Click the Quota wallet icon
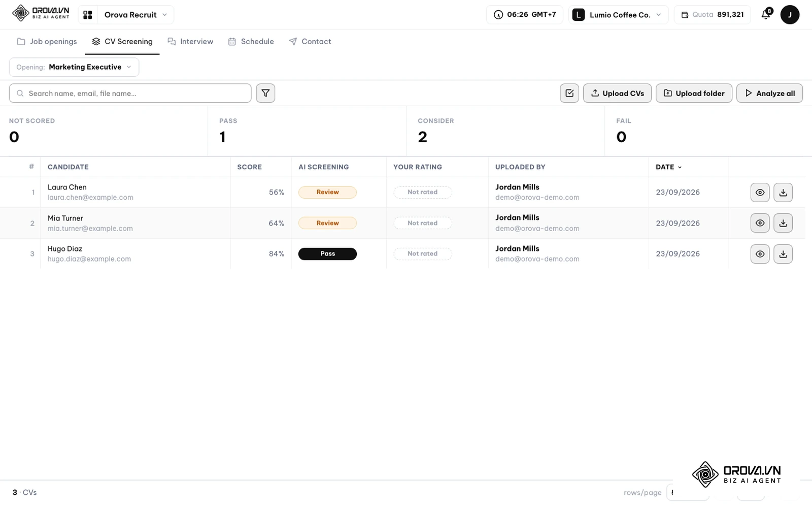 coord(685,15)
